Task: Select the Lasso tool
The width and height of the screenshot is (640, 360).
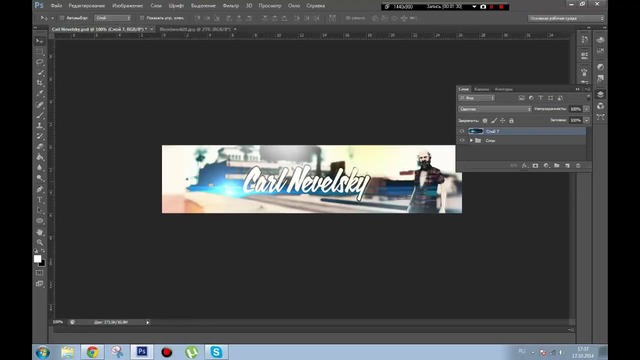Action: 40,62
